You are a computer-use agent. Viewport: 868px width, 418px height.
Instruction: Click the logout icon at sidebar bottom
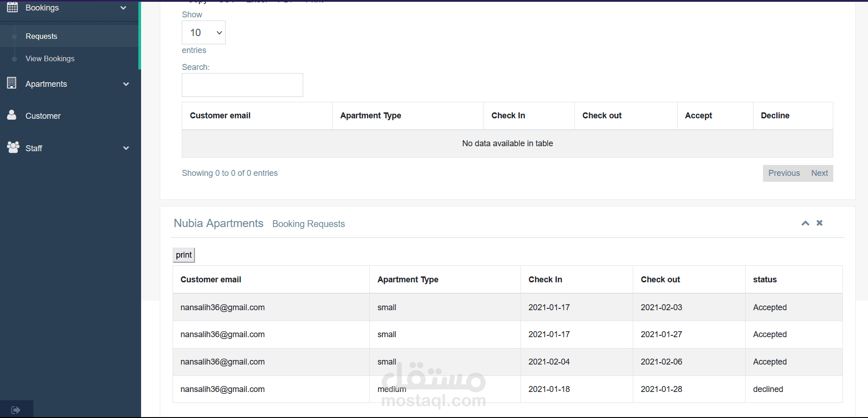coord(16,410)
